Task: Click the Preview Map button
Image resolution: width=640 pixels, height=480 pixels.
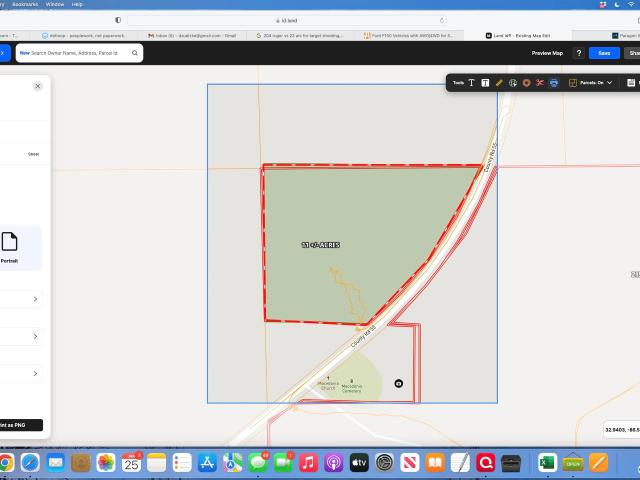Action: 547,53
